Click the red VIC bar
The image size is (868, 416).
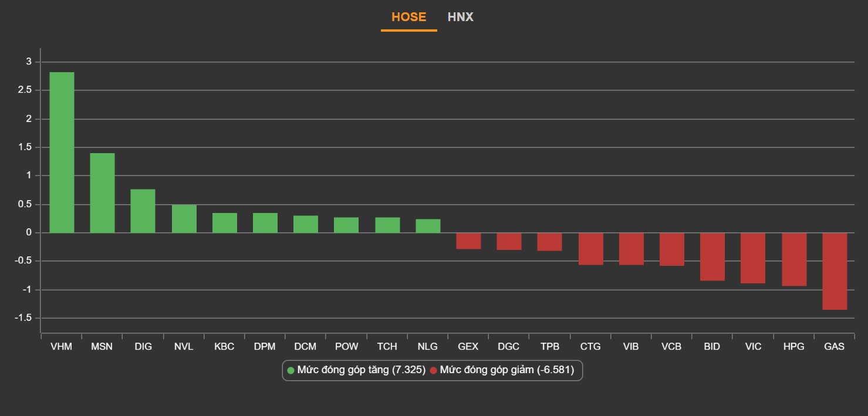click(753, 258)
